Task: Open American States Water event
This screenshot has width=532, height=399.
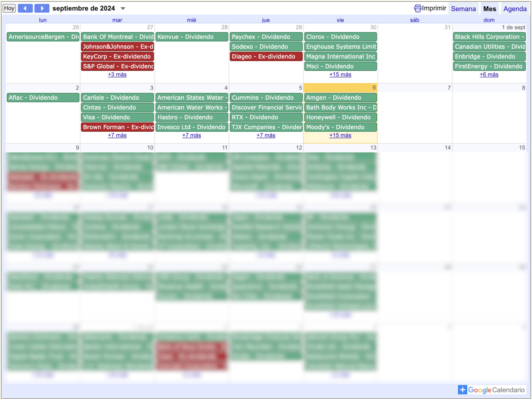Action: [x=192, y=98]
